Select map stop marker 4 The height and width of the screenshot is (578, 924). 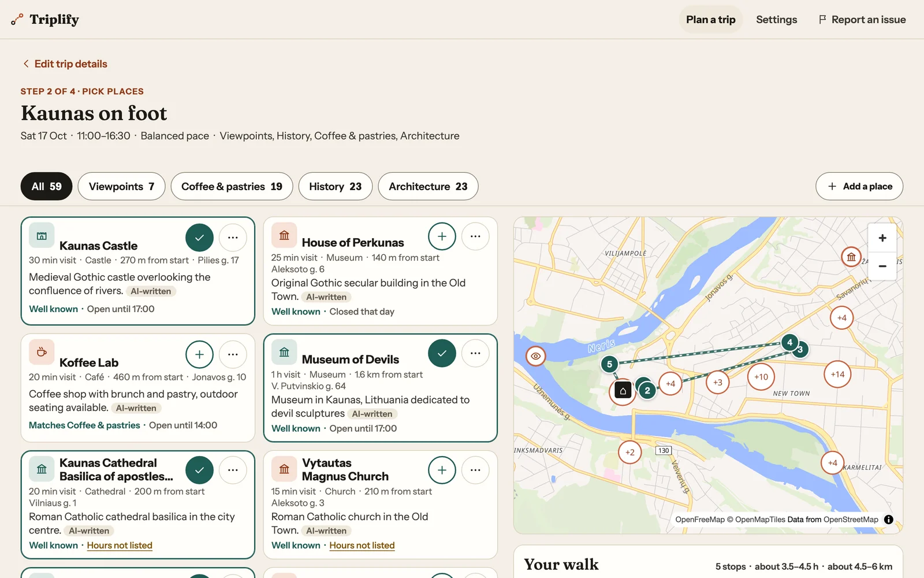coord(789,342)
